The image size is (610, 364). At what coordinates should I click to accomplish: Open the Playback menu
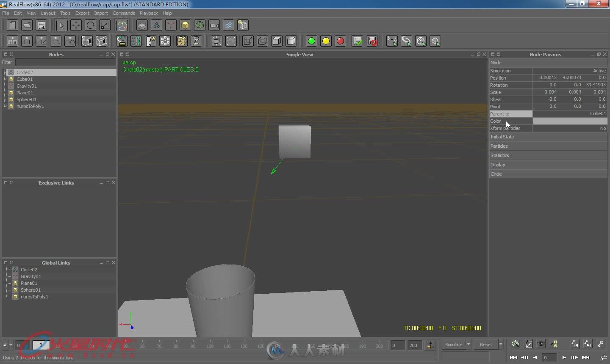(x=149, y=13)
